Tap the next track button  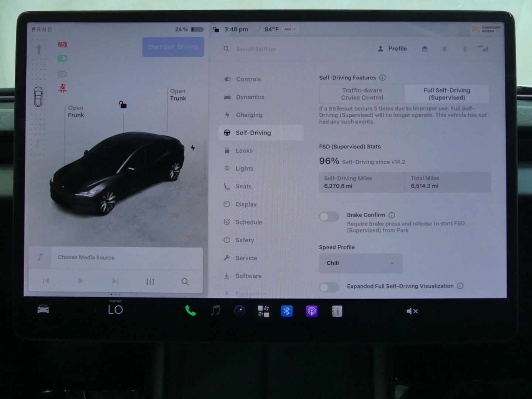pos(115,281)
